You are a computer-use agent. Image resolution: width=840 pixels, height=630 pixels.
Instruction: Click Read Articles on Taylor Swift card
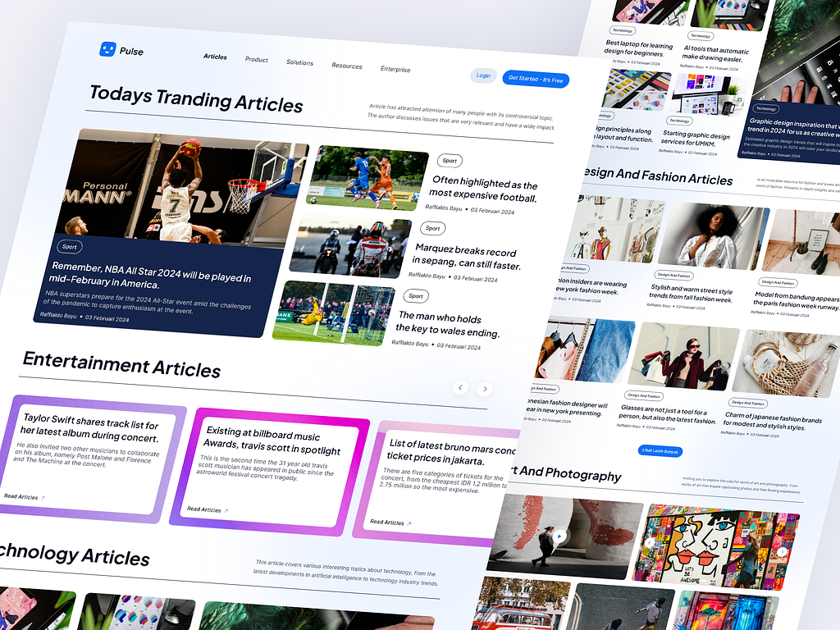pyautogui.click(x=21, y=496)
